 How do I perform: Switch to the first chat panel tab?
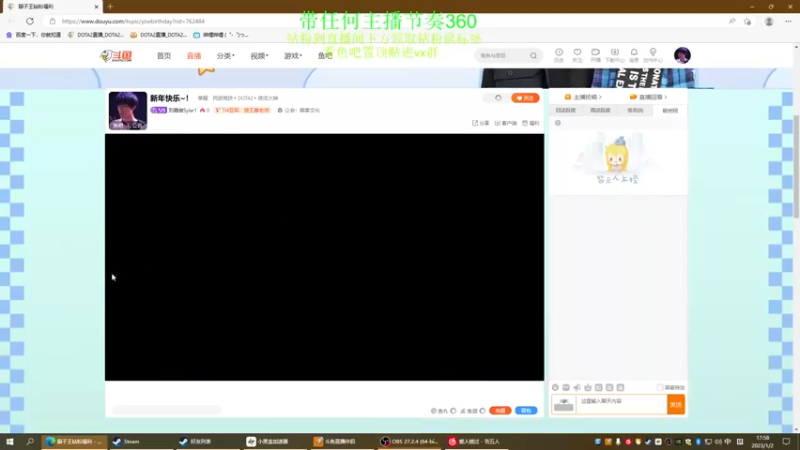click(x=566, y=110)
